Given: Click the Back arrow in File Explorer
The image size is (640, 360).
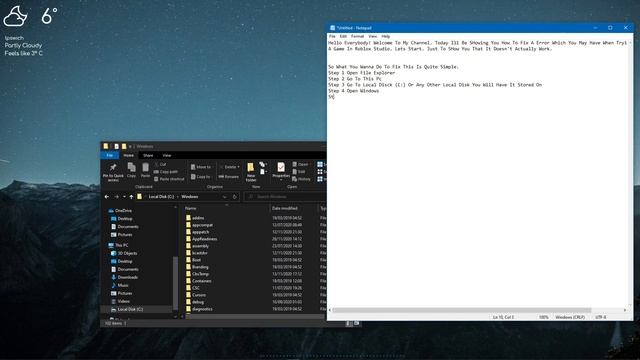Looking at the screenshot, I should [107, 197].
